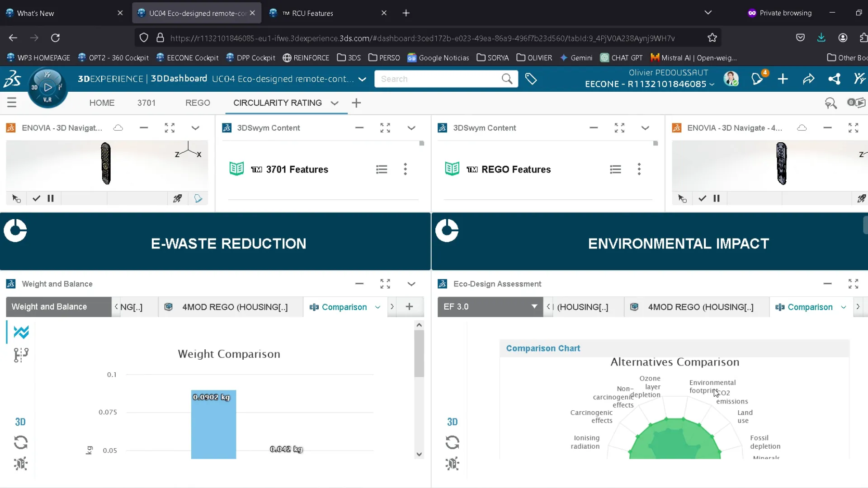
Task: Click the Share arrow icon
Action: coord(808,79)
